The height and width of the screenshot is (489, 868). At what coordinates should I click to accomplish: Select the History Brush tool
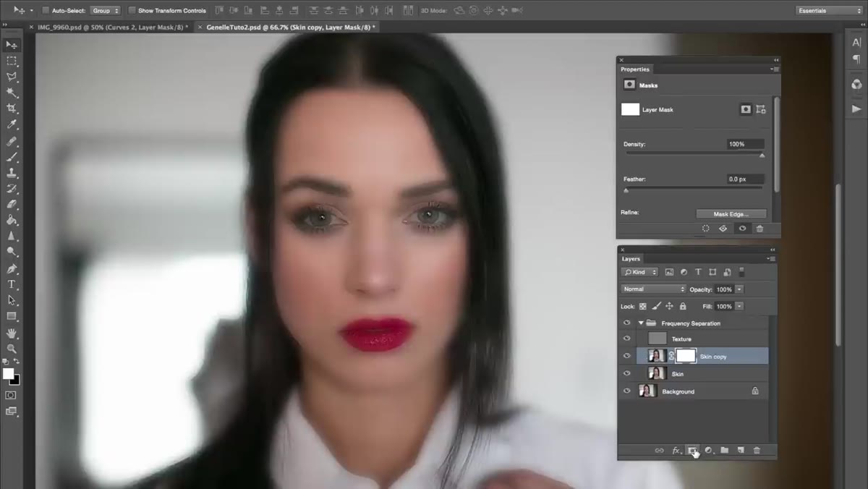(12, 189)
